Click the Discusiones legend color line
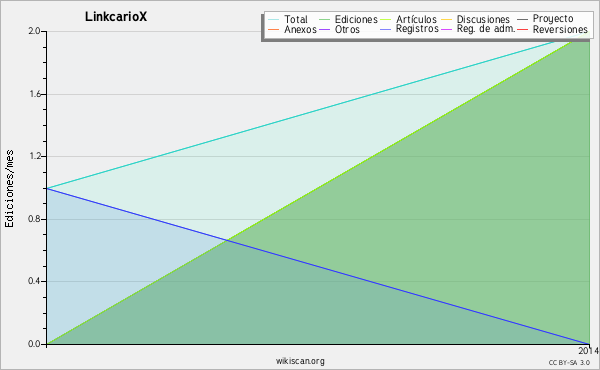The width and height of the screenshot is (600, 370). 447,19
